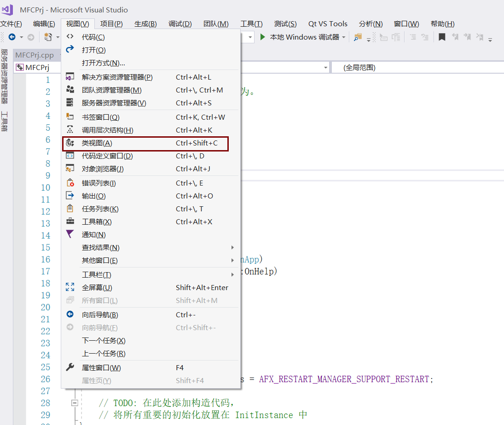
Task: Click the Output window icon
Action: coord(70,195)
